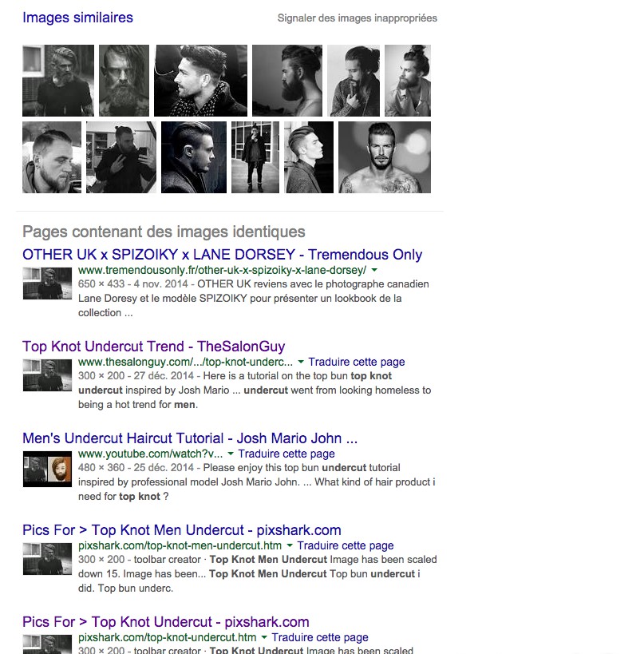
Task: Open the Images similaires link
Action: coord(77,18)
